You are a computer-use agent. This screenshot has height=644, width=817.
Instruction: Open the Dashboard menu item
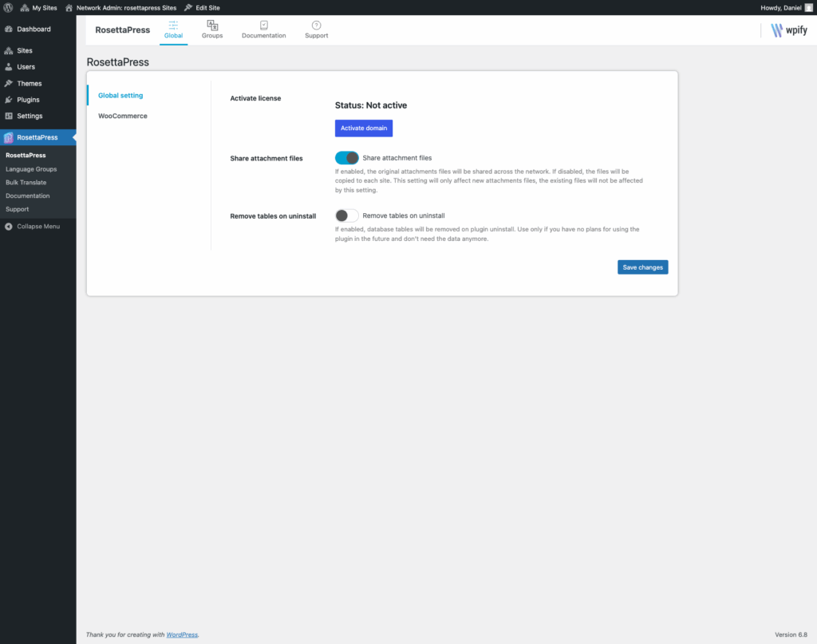[x=38, y=30]
